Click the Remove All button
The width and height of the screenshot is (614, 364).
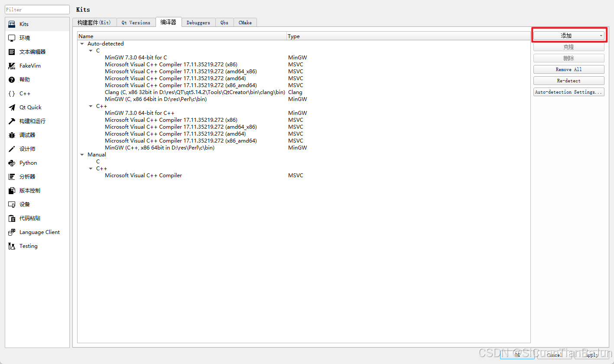click(x=569, y=69)
